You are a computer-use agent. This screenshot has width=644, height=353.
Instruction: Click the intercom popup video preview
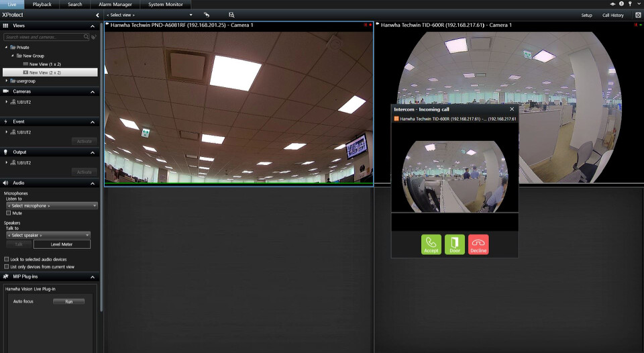455,176
